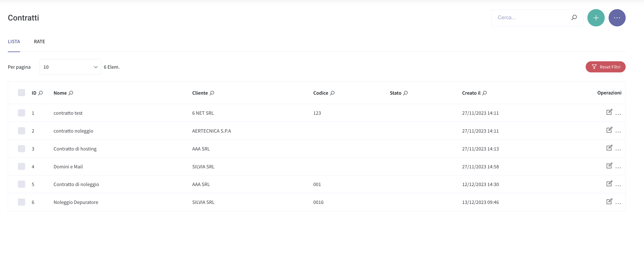Click the code cell 0016

318,202
